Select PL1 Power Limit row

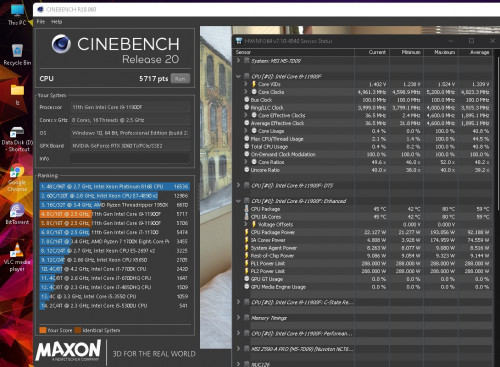click(x=363, y=263)
